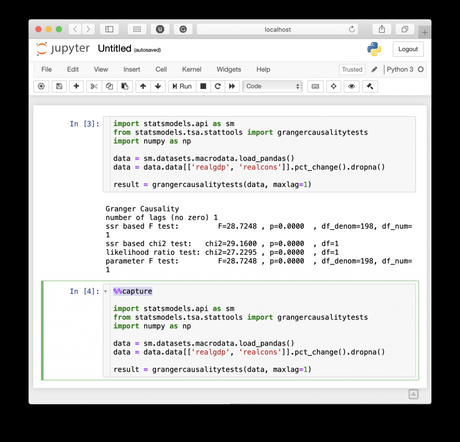Click the 'Granger Causality' output line
The image size is (460, 442).
click(x=142, y=209)
